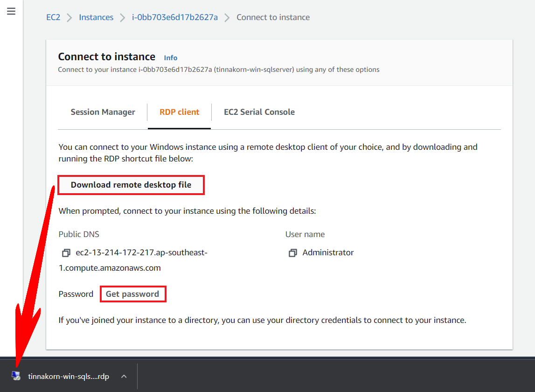Open instance i-0bb703e6d17b2627a breadcrumb link
The image size is (535, 392).
[174, 17]
